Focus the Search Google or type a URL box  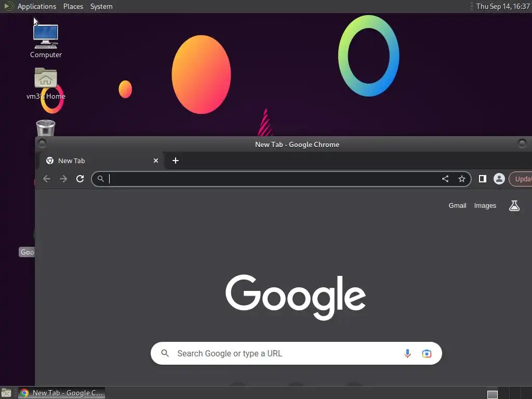(x=296, y=353)
